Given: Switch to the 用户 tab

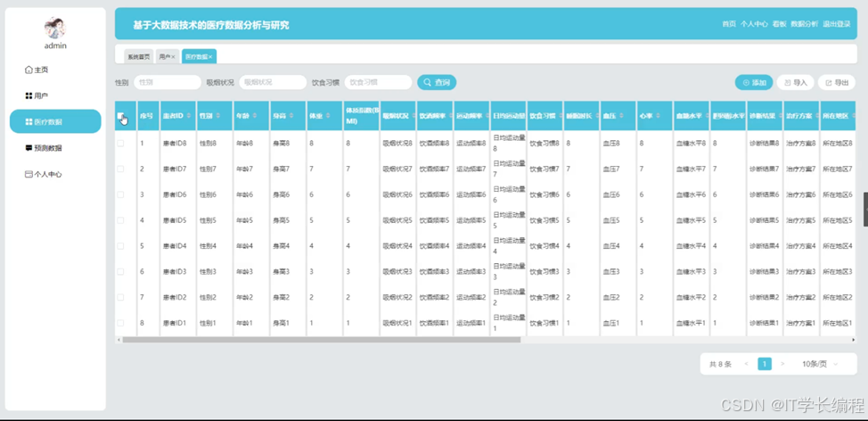Looking at the screenshot, I should [168, 56].
